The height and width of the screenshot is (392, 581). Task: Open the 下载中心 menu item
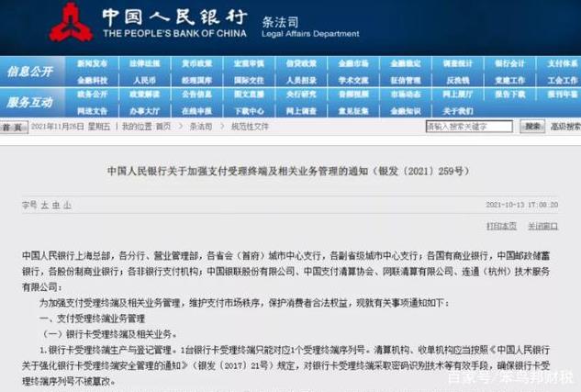click(249, 111)
